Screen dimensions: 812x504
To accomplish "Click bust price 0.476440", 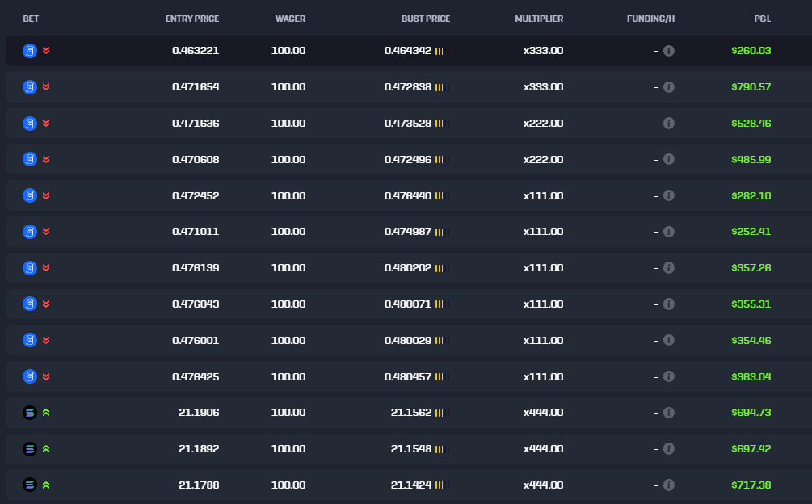I will click(x=408, y=195).
